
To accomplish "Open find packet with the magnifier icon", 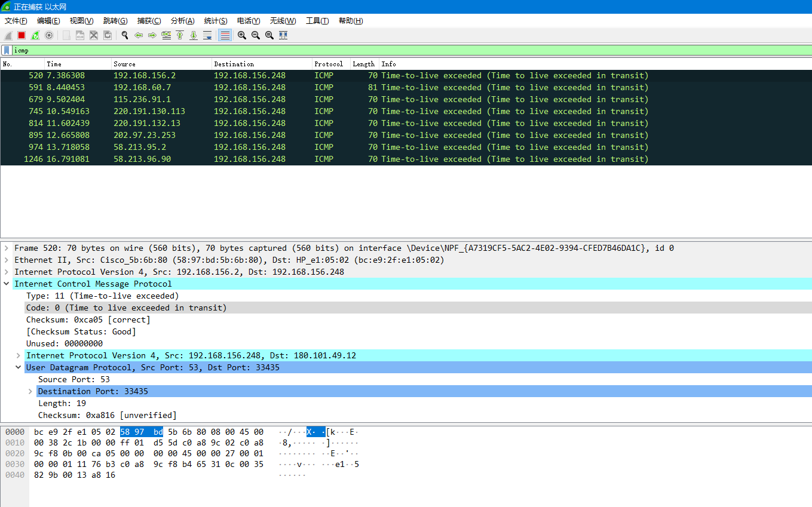I will click(125, 35).
